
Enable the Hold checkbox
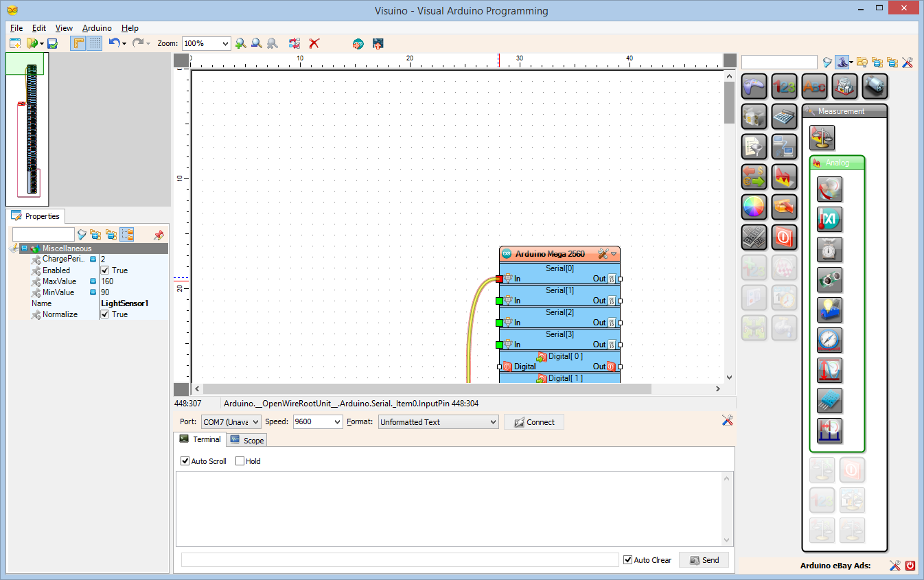pos(240,461)
